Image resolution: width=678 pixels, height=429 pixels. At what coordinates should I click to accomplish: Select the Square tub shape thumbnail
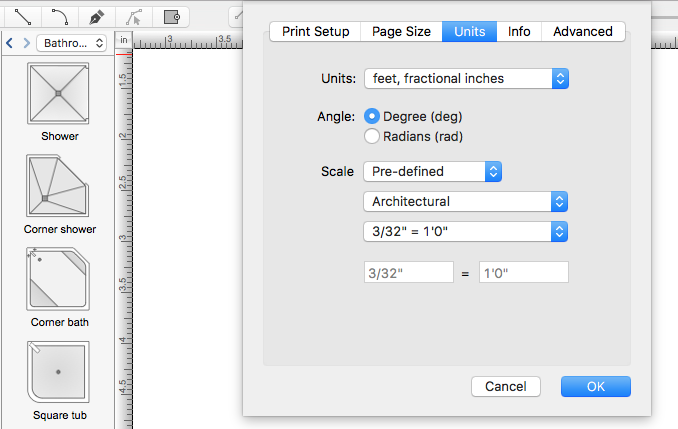[x=58, y=372]
